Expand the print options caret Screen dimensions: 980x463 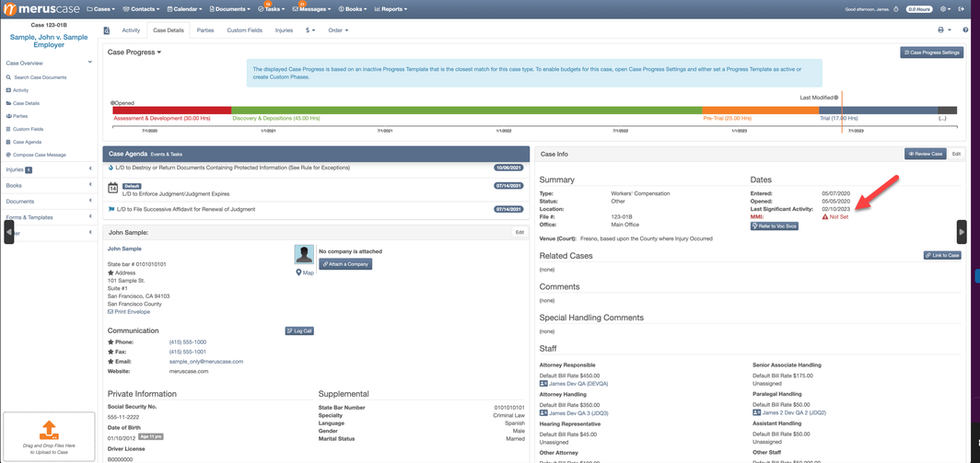click(x=950, y=30)
